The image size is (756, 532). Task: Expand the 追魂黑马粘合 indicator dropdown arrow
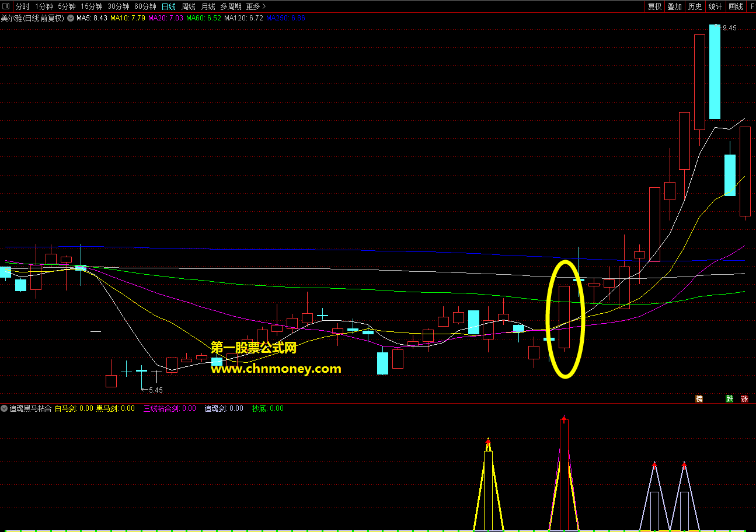point(4,408)
